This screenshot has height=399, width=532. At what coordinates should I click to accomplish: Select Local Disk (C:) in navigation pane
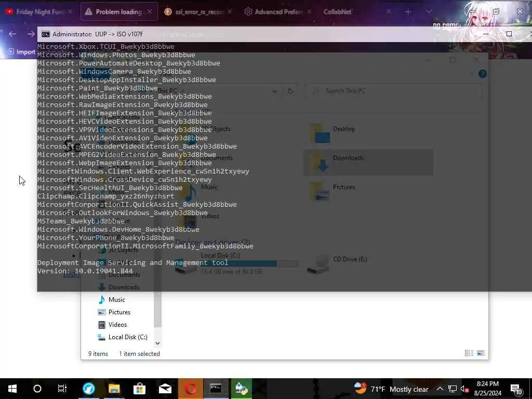[123, 337]
